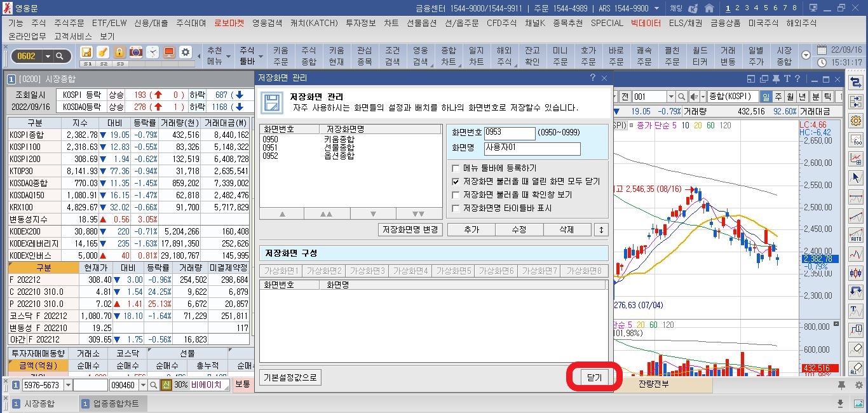Click the calendar icon beside date 22/09/16
868x413 pixels.
822,50
